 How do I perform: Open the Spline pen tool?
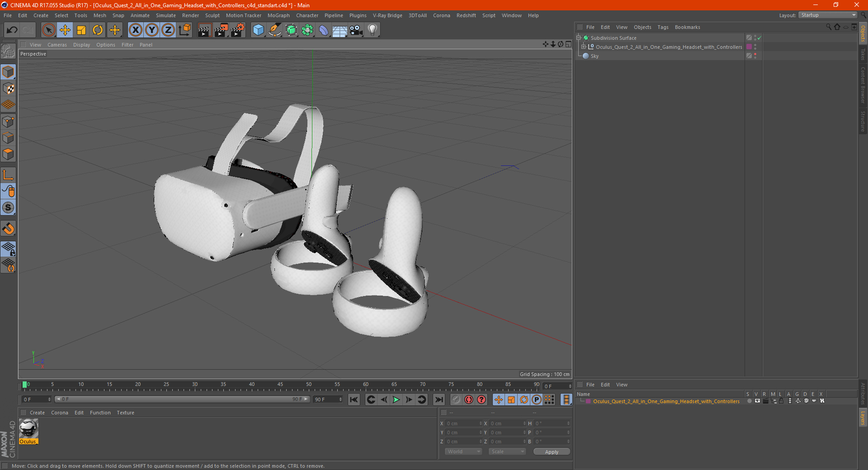274,30
